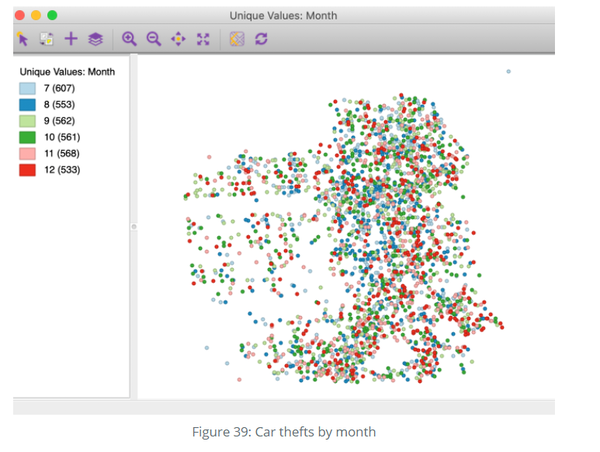Image resolution: width=600 pixels, height=452 pixels.
Task: Click dark blue swatch for month 8
Action: point(27,104)
